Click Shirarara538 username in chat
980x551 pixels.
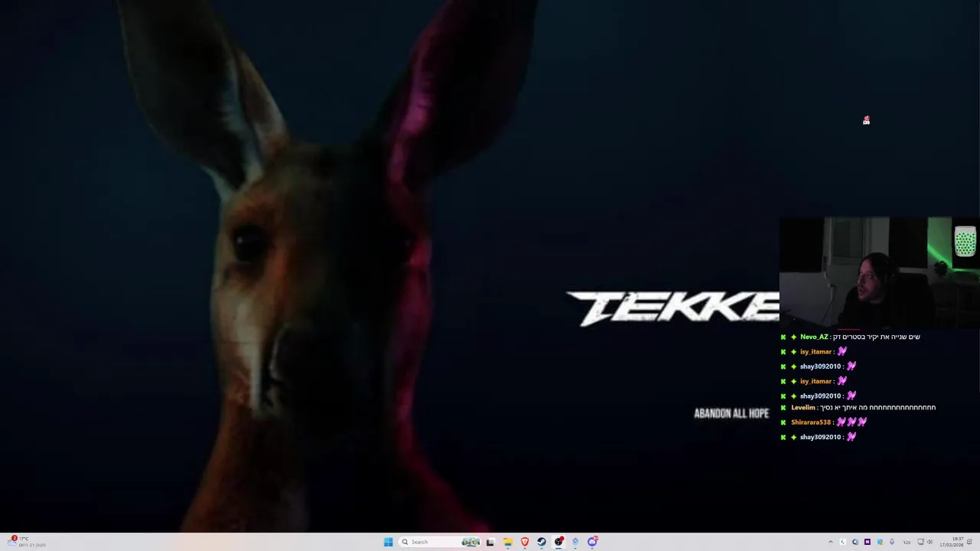click(x=811, y=422)
